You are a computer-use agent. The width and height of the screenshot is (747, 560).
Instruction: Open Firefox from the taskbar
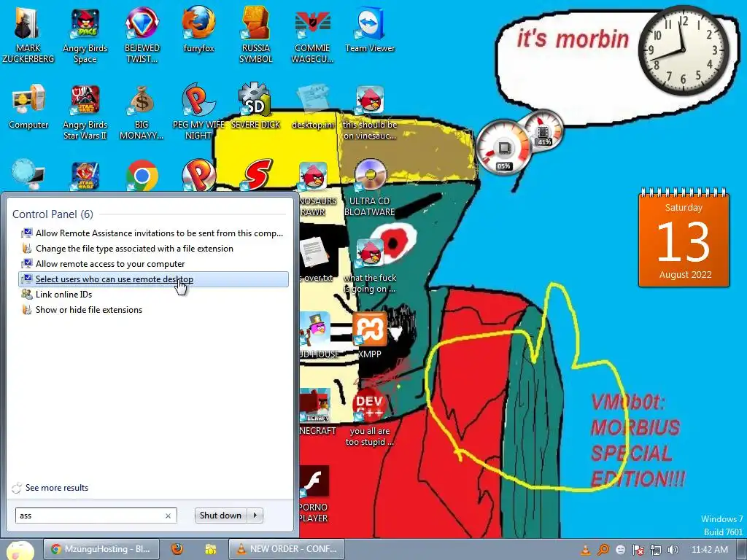coord(177,549)
